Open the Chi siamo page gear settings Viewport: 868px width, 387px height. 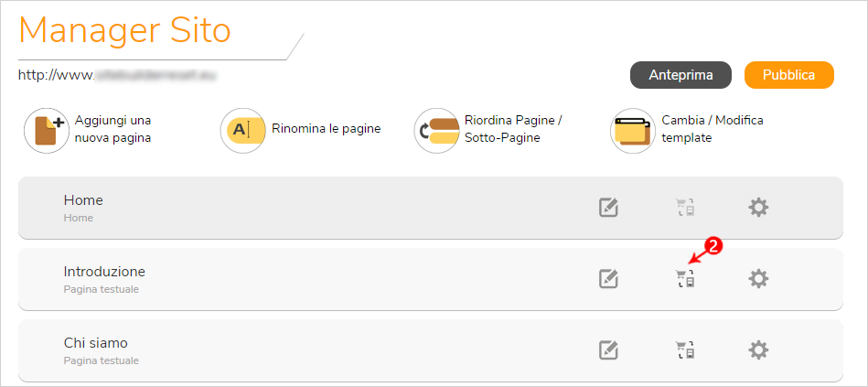coord(758,349)
